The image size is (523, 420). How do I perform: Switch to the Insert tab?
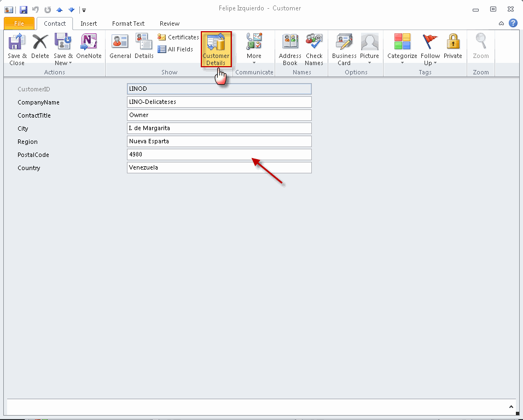(x=89, y=24)
